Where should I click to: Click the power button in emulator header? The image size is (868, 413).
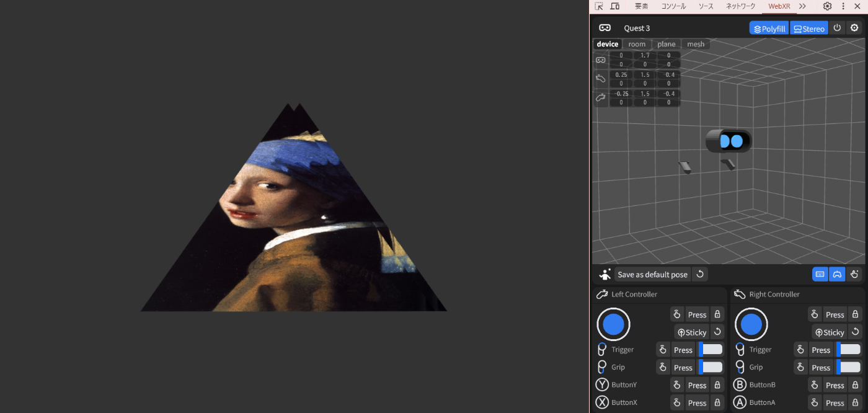click(x=837, y=28)
